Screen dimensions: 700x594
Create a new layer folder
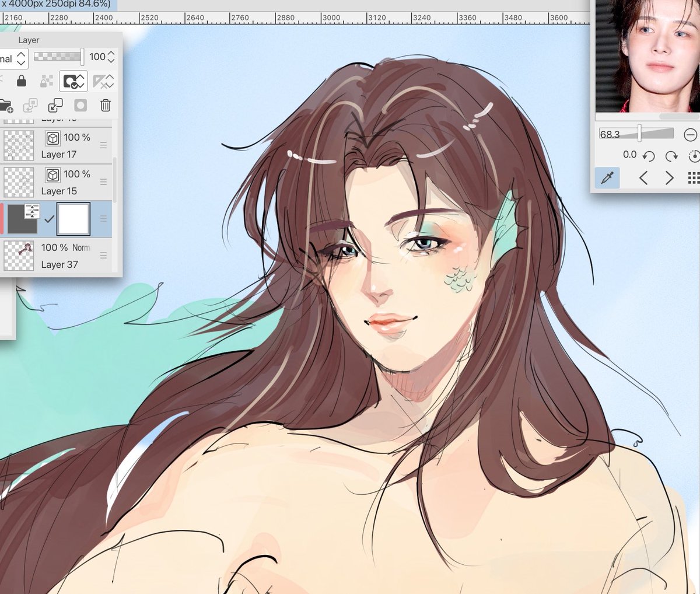pyautogui.click(x=6, y=106)
